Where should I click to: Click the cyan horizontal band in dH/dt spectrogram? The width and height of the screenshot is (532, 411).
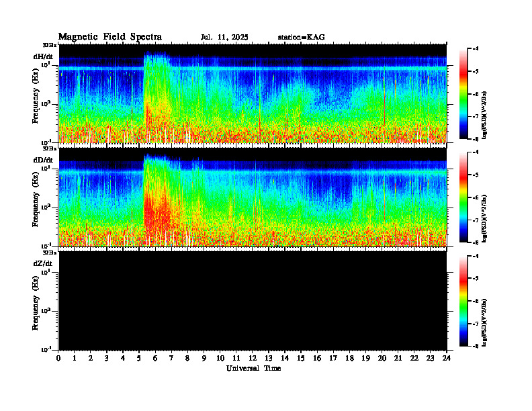tap(253, 69)
